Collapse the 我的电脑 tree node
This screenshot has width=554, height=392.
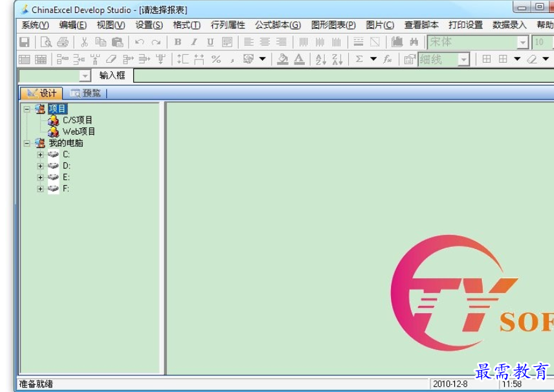click(27, 144)
